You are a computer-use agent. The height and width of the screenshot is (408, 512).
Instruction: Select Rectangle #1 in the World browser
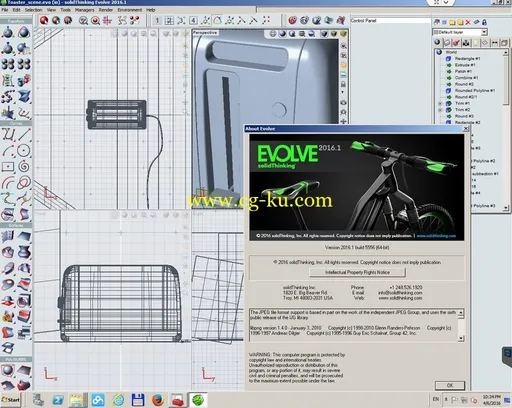(467, 59)
